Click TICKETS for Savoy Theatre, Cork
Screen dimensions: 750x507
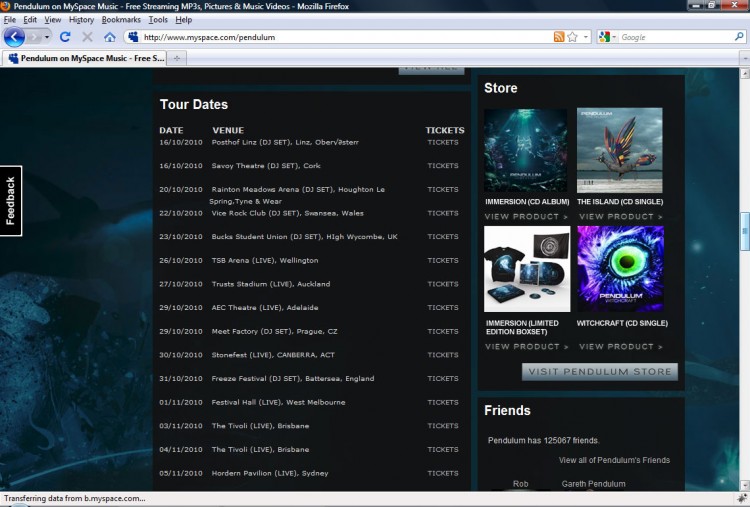click(443, 165)
